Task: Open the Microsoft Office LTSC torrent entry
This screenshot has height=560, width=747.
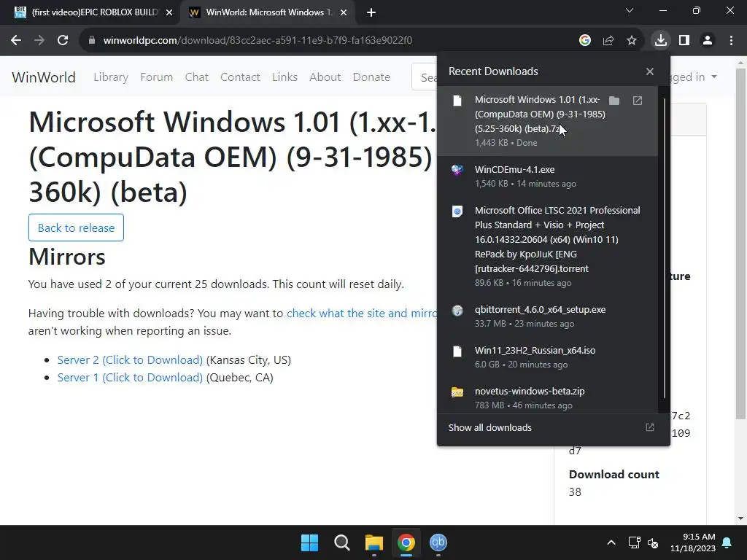Action: [547, 246]
